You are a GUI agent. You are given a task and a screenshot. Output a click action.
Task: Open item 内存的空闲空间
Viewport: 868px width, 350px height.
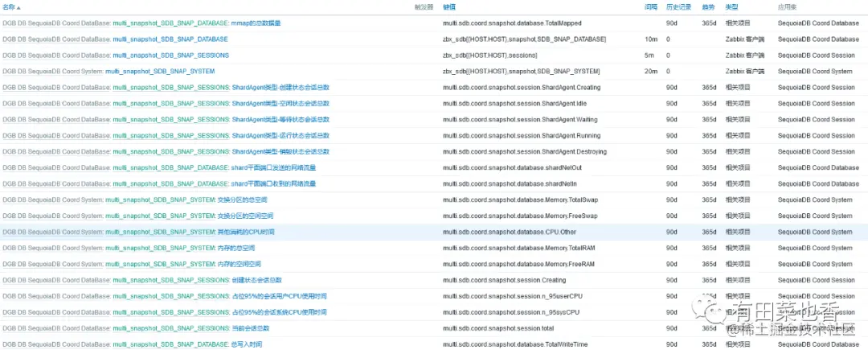pos(240,264)
